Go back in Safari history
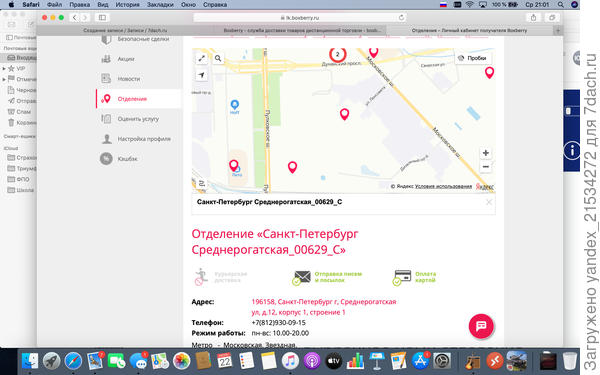This screenshot has width=600, height=375. (x=75, y=18)
